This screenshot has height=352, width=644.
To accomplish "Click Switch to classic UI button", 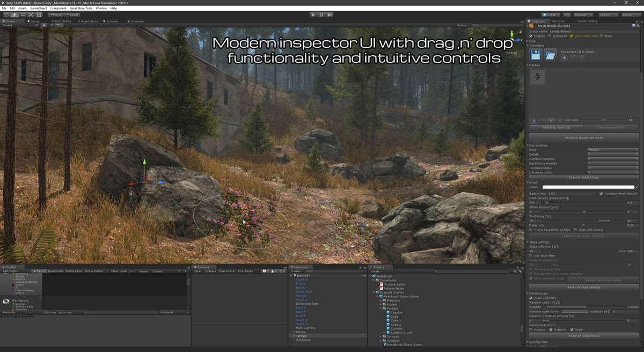I will (556, 127).
